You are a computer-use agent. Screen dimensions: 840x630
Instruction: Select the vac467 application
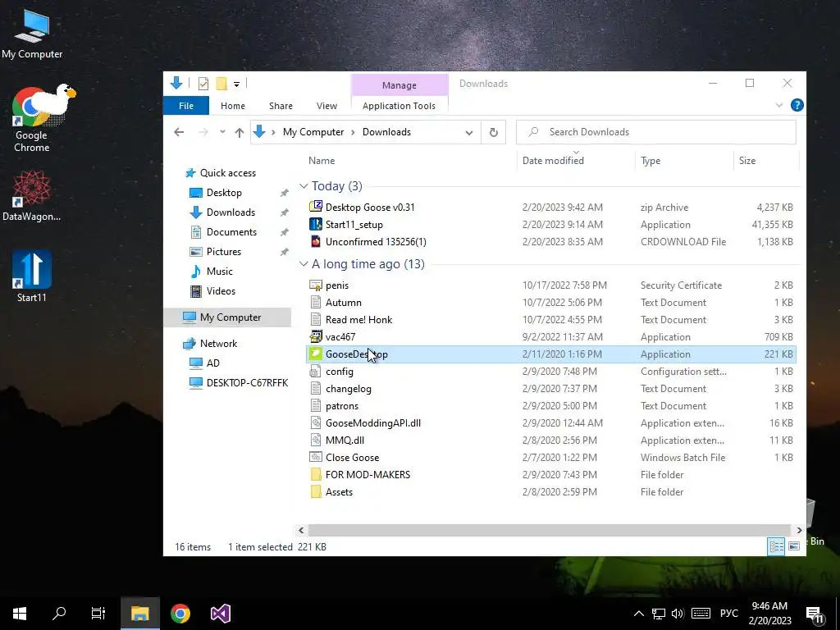(x=340, y=337)
